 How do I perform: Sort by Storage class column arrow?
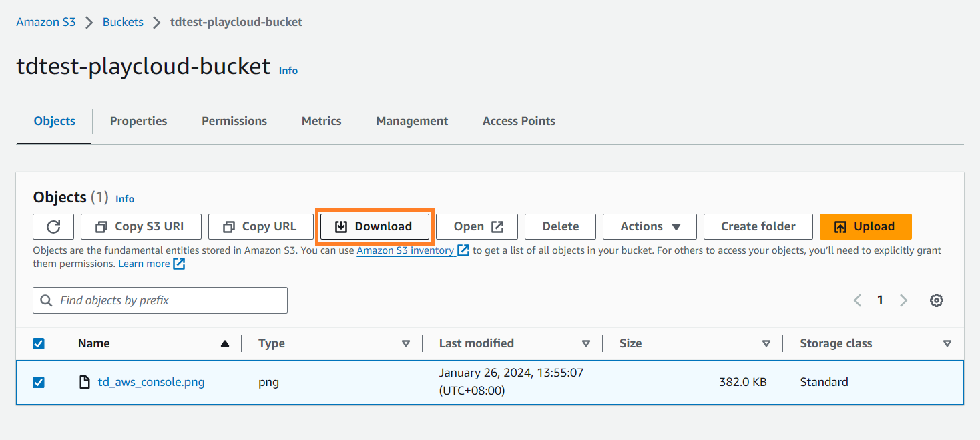[947, 343]
